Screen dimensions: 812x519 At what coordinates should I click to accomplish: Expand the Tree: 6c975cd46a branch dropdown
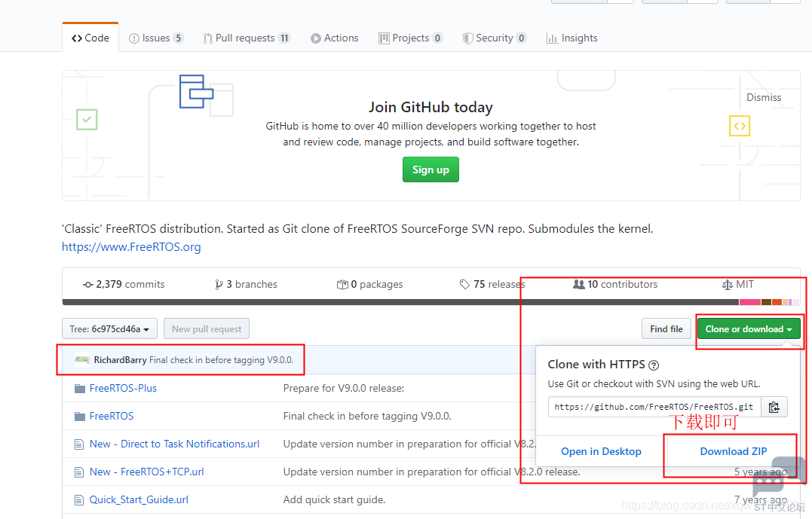(x=109, y=328)
